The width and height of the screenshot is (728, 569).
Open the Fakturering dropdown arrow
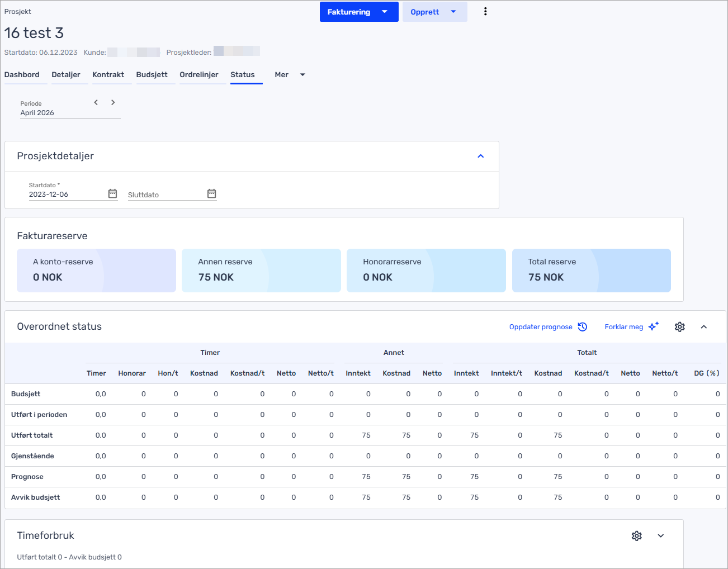click(385, 12)
